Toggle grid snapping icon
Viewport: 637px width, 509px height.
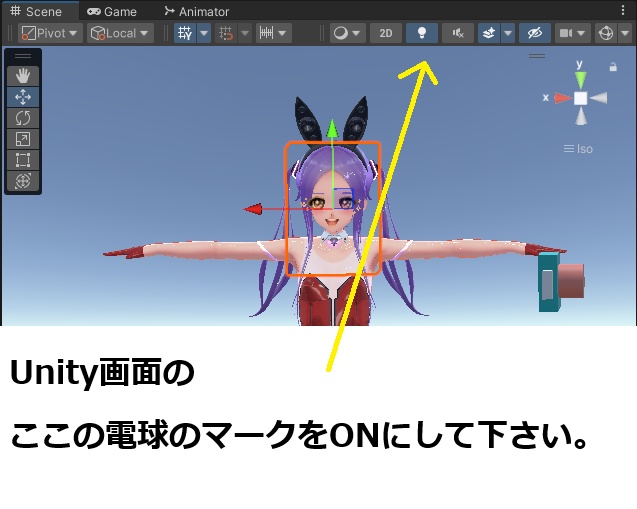(x=226, y=33)
